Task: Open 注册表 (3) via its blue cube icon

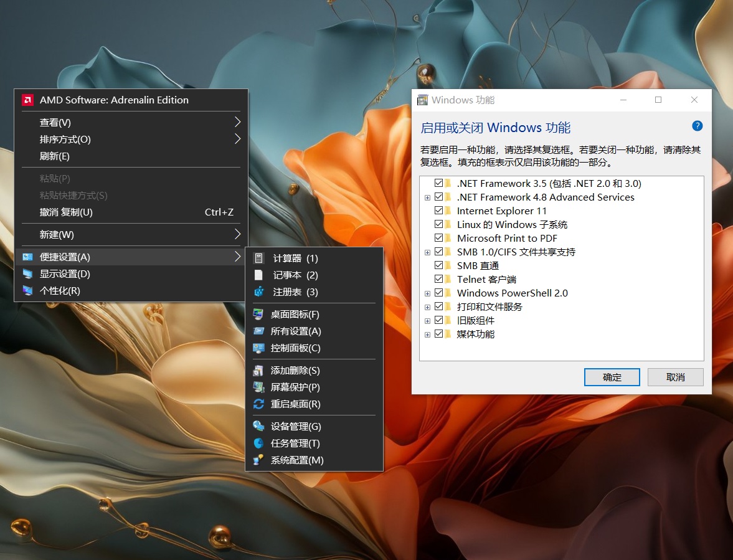Action: click(x=258, y=292)
